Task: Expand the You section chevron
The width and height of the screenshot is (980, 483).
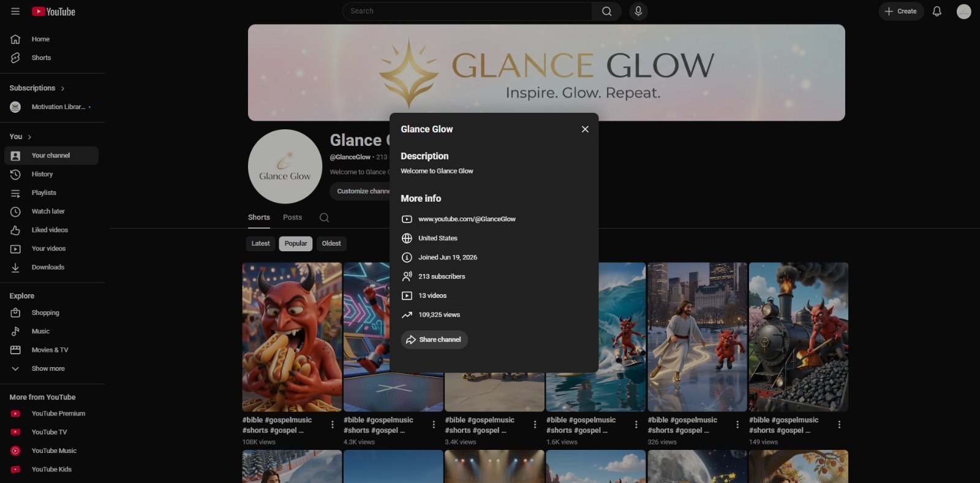Action: tap(29, 137)
